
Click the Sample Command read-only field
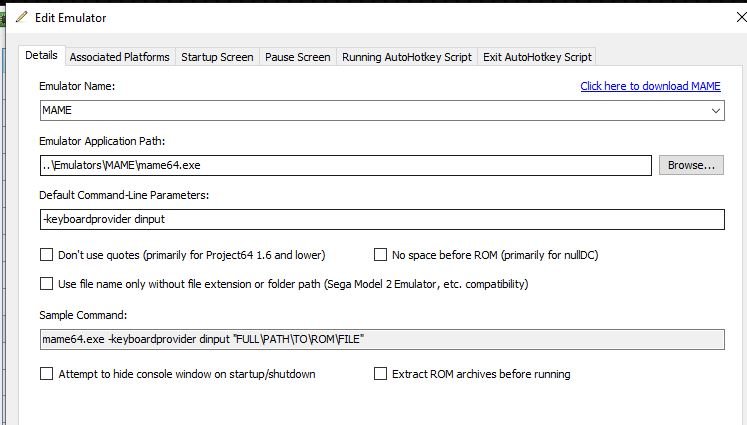(382, 339)
